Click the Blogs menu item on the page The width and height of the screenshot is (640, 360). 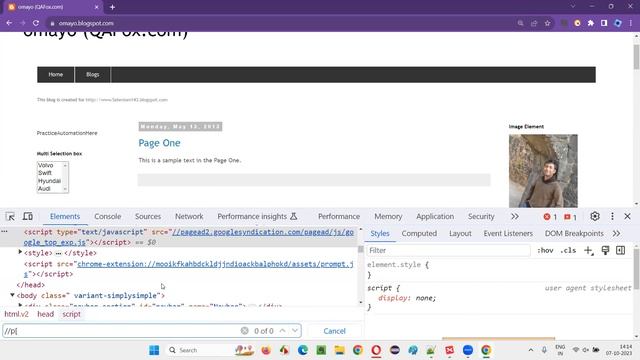coord(93,75)
